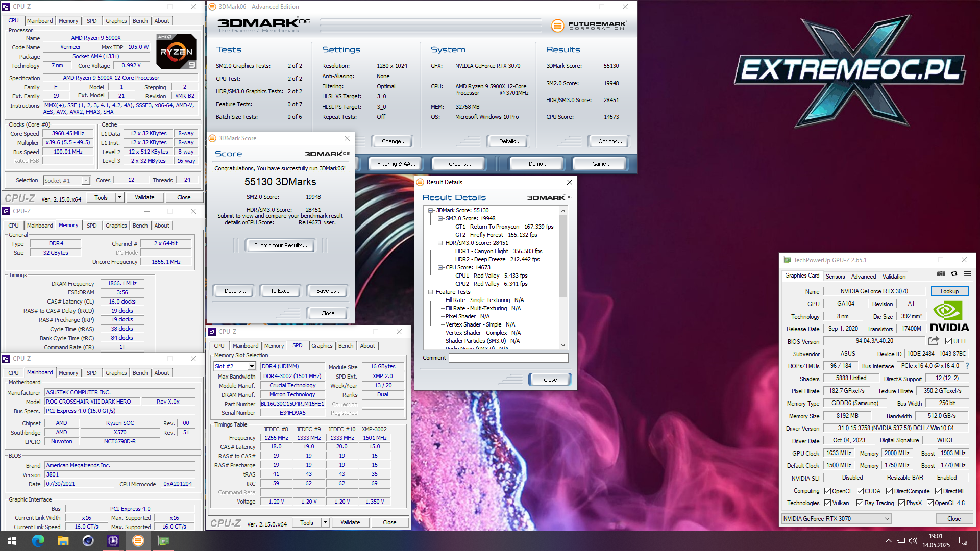Switch to the Validation tab in GPU-Z
980x551 pixels.
point(894,277)
